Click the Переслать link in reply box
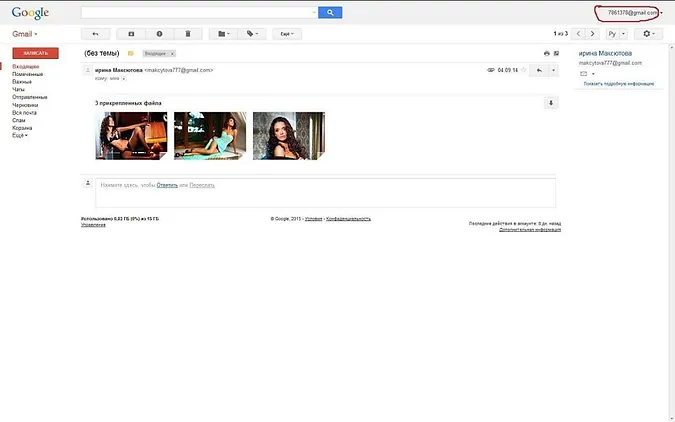The width and height of the screenshot is (675, 422). tap(202, 185)
